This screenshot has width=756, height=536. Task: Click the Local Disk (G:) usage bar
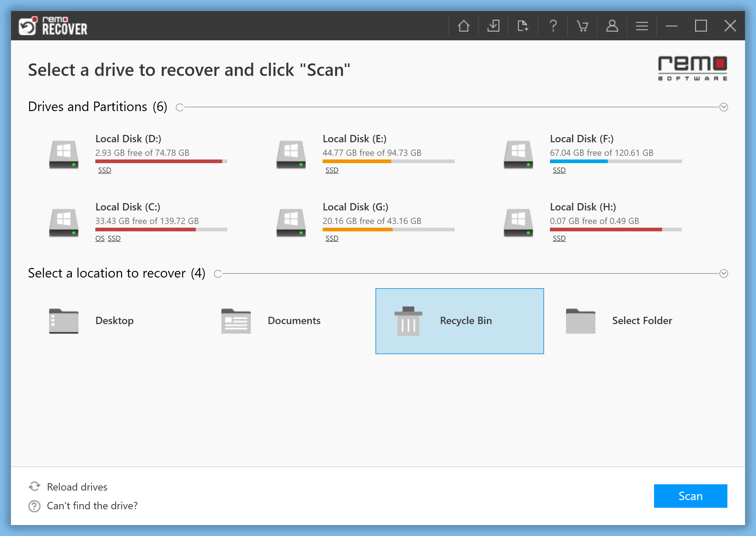[389, 230]
